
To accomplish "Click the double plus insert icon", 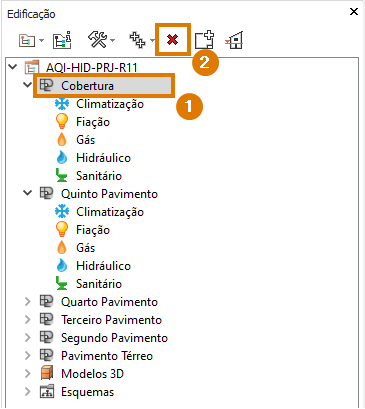I will [137, 40].
